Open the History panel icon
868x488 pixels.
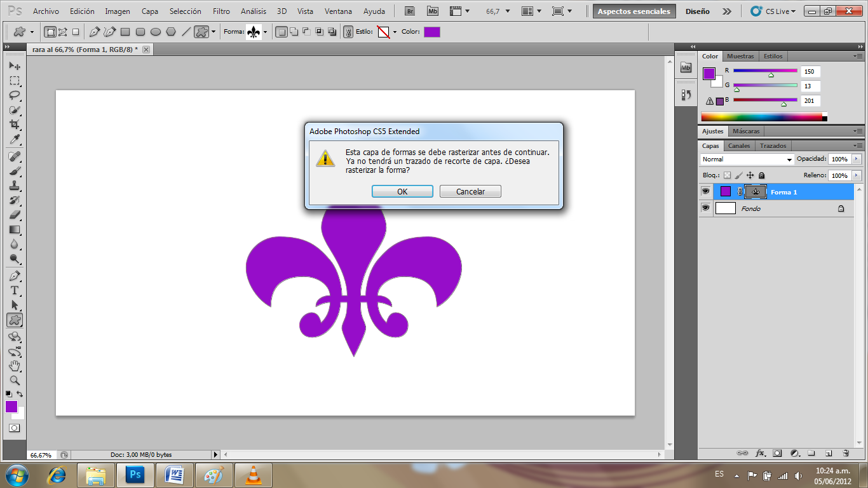[x=686, y=95]
